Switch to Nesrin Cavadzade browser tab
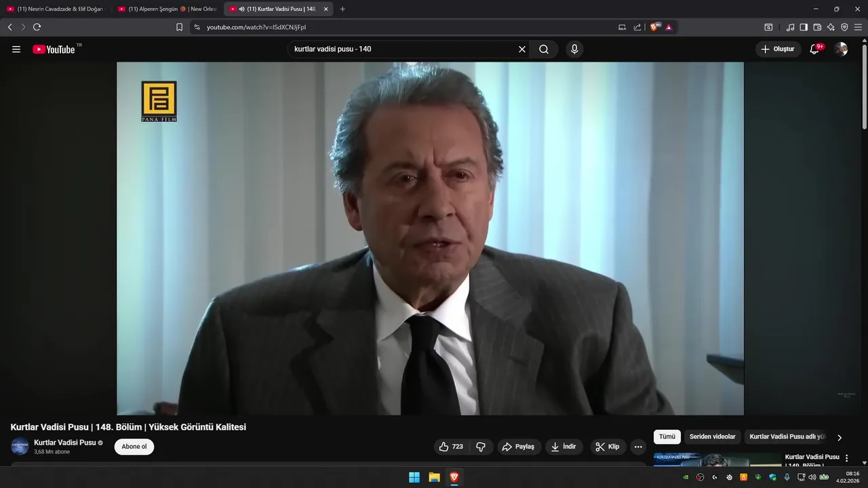Screen dimensions: 868x488 pos(56,9)
